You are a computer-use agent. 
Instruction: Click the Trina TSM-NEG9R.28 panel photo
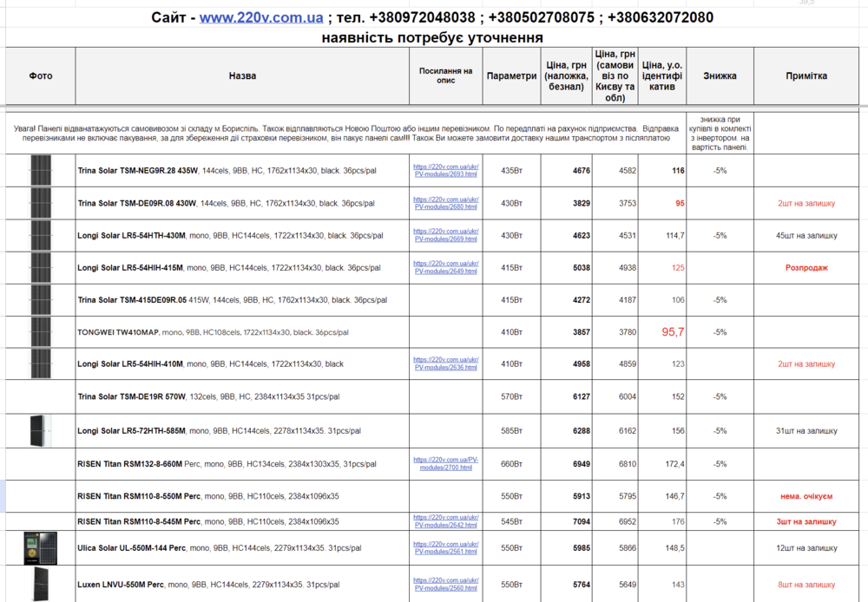coord(41,170)
